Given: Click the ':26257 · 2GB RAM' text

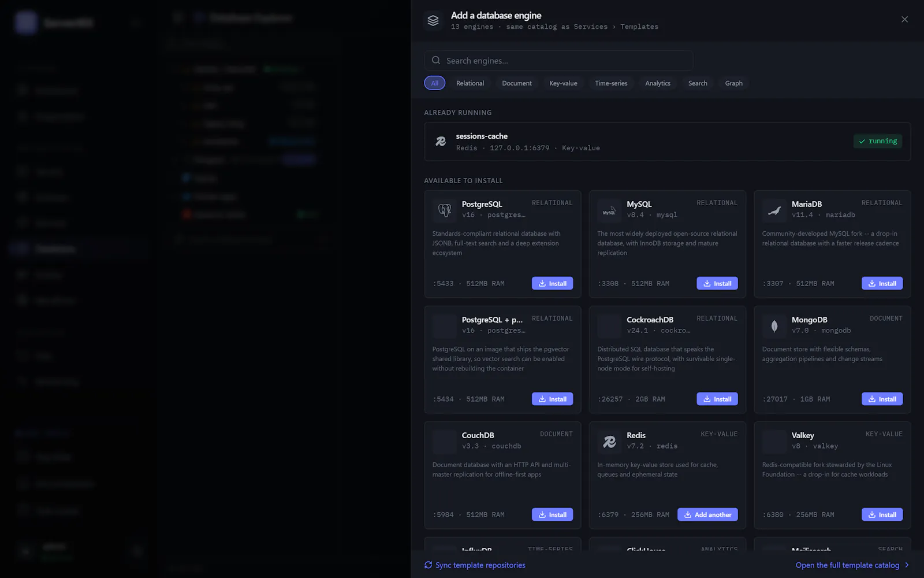Looking at the screenshot, I should tap(631, 399).
